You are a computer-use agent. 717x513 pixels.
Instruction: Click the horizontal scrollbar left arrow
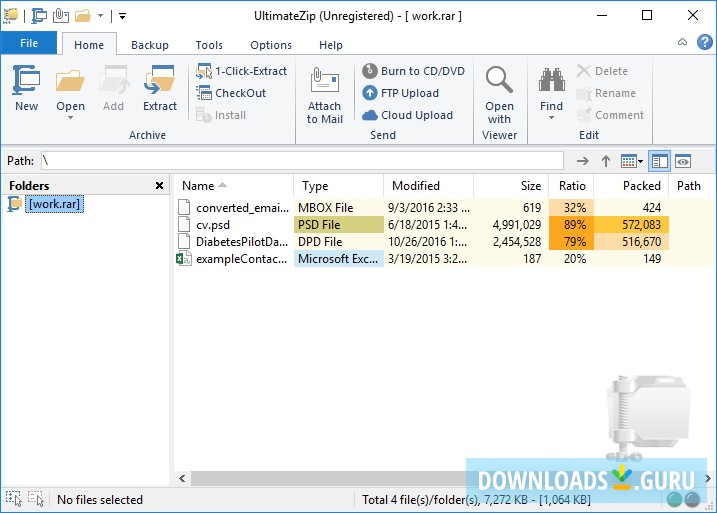tap(182, 479)
